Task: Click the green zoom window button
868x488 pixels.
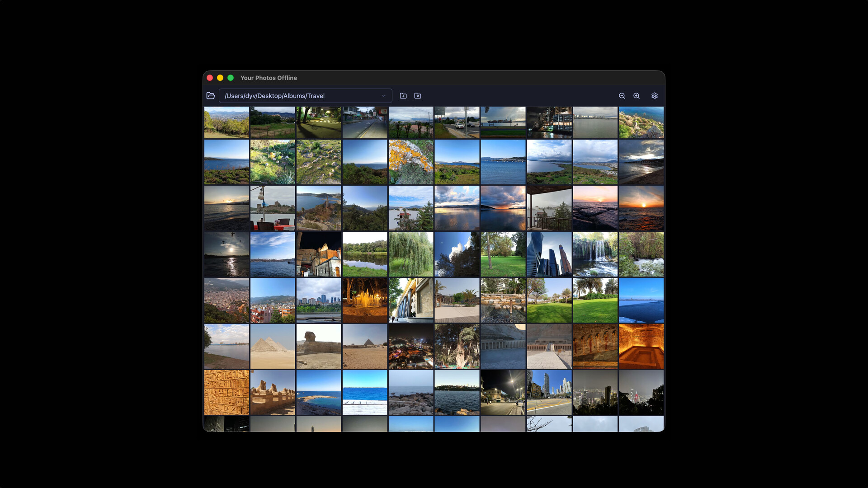Action: click(x=231, y=78)
